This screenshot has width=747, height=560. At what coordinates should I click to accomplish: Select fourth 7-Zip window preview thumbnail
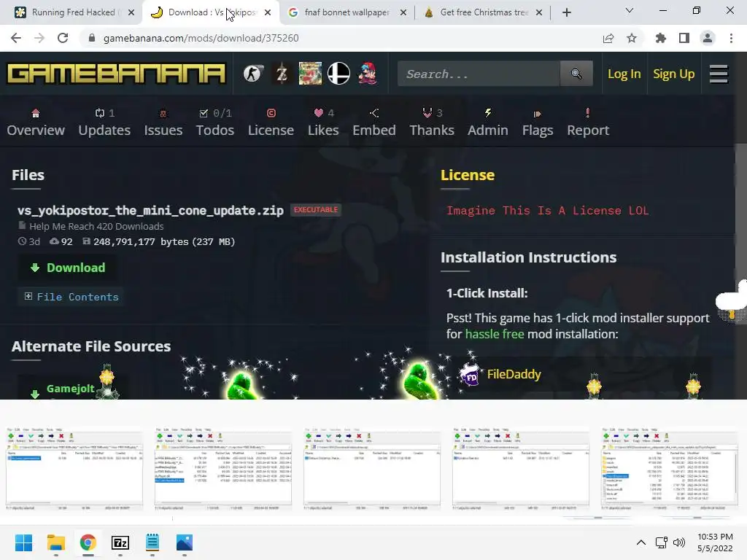[520, 469]
